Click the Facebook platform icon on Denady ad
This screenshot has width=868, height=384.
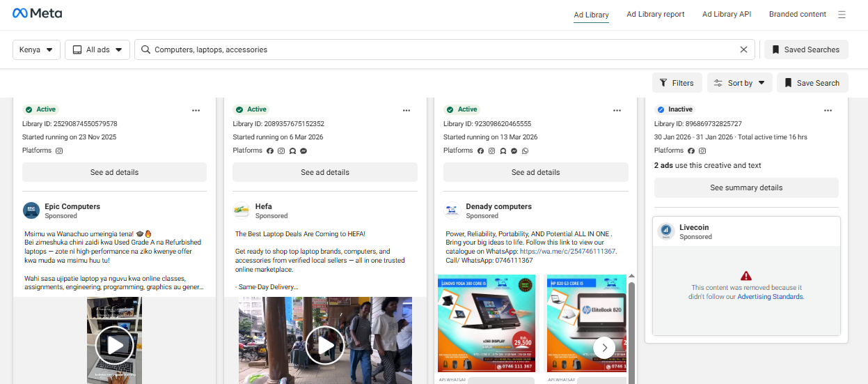(481, 151)
